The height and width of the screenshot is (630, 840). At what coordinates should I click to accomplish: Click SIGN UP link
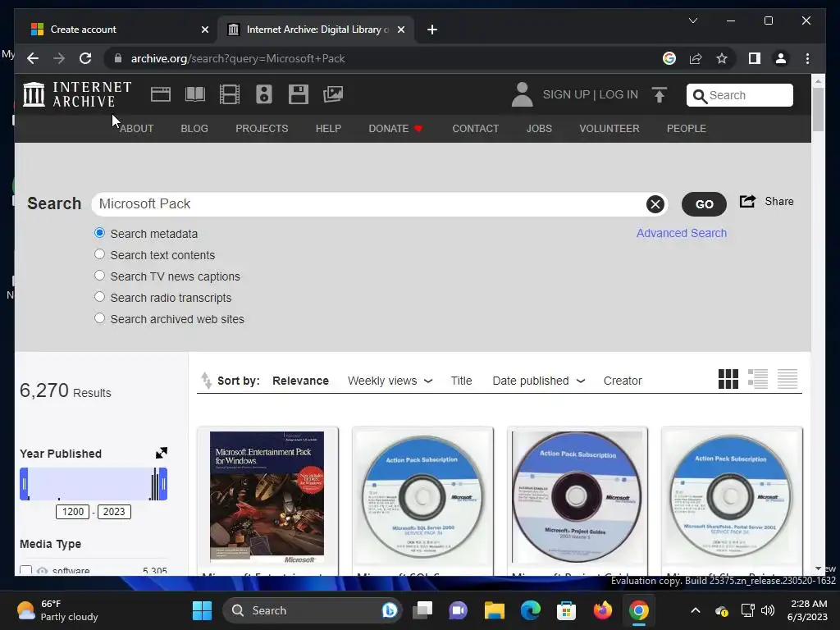566,95
